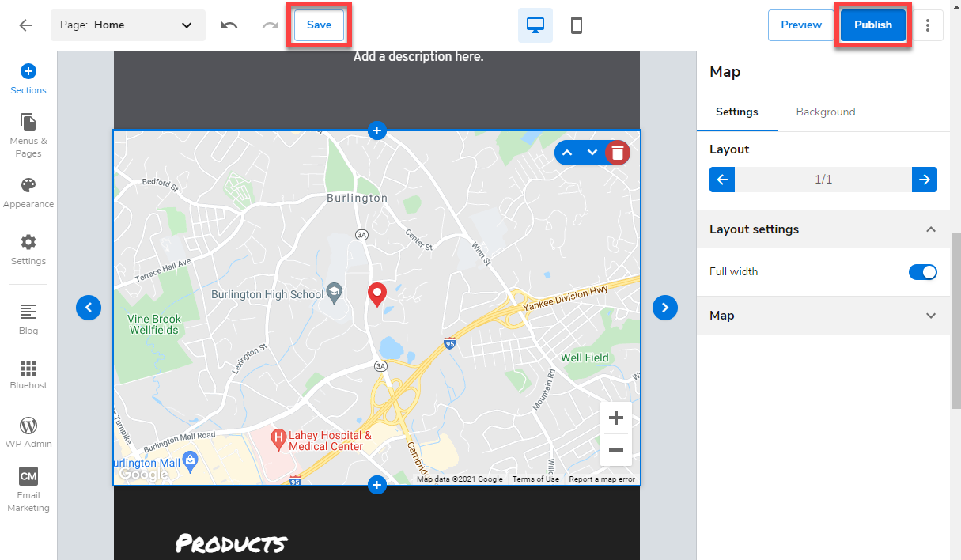Select the Background tab
The height and width of the screenshot is (560, 961).
(826, 112)
